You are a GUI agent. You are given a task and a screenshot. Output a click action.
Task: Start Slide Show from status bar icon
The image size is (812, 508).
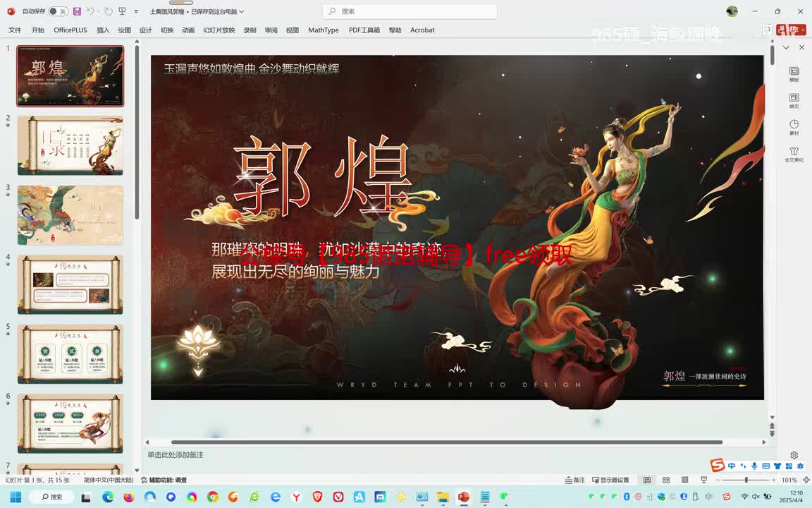[703, 480]
